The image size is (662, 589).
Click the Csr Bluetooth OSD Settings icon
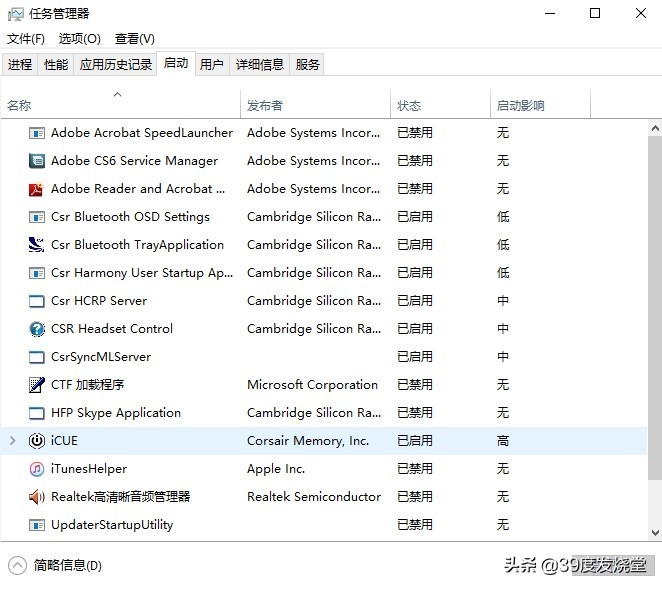click(37, 217)
